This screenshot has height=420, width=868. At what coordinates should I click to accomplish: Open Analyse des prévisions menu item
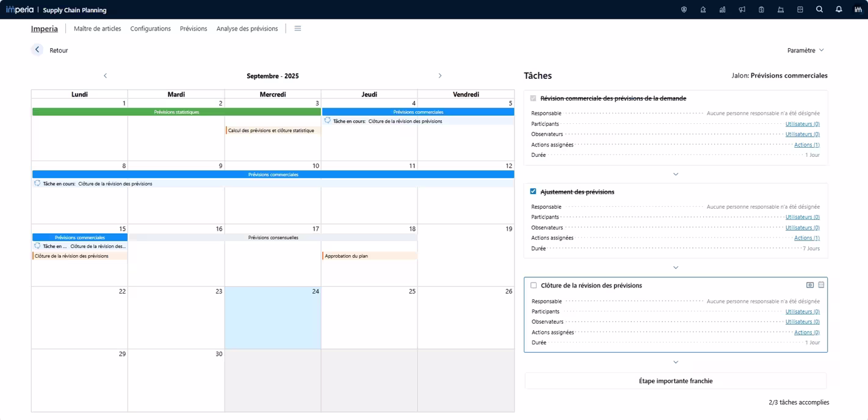[247, 29]
